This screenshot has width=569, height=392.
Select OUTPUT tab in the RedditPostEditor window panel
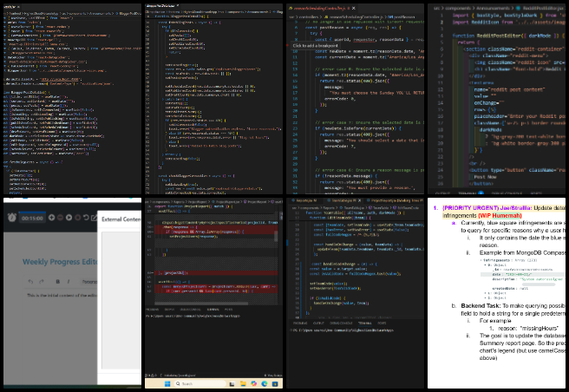pos(442,193)
